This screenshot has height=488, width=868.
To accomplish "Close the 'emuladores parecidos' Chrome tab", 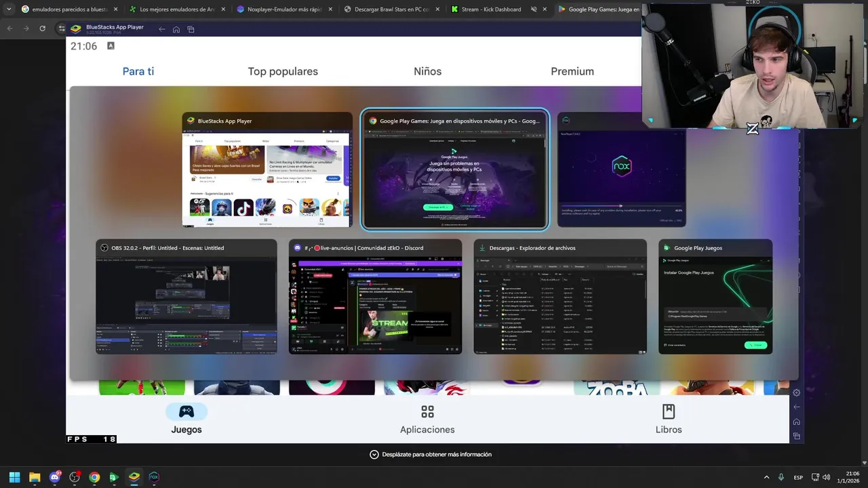I will tap(116, 9).
